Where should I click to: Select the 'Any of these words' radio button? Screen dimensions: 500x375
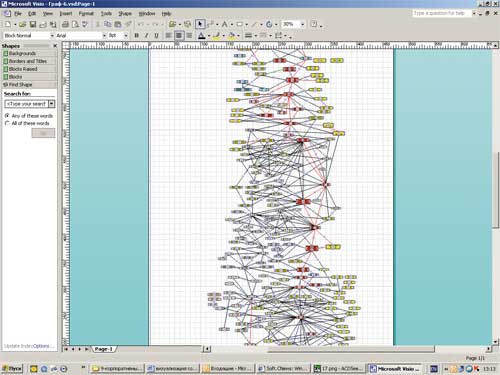7,115
